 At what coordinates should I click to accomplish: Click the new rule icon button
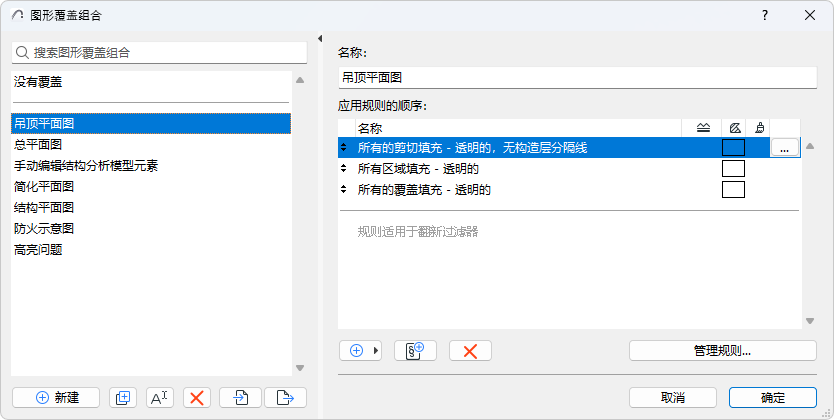point(415,351)
